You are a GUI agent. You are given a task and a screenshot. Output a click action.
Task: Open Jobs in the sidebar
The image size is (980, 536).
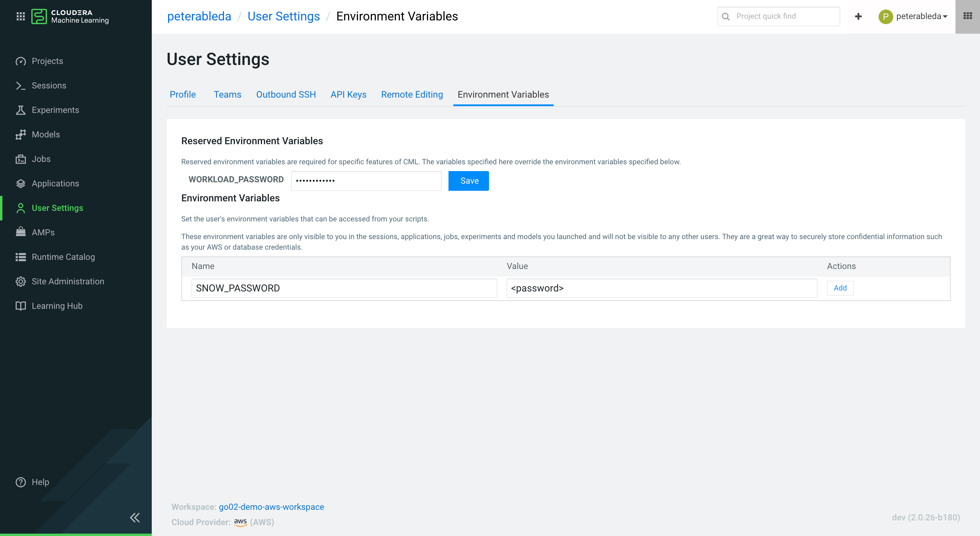41,158
